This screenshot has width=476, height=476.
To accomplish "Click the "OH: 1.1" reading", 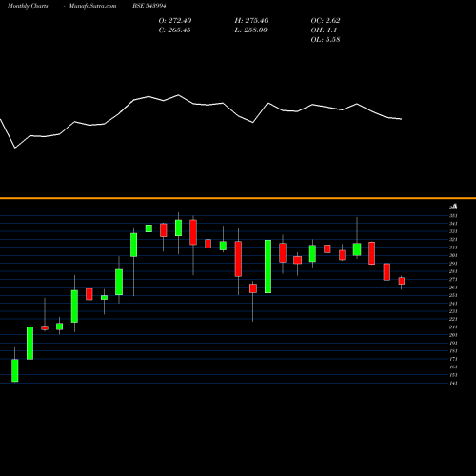I will 324,30.
